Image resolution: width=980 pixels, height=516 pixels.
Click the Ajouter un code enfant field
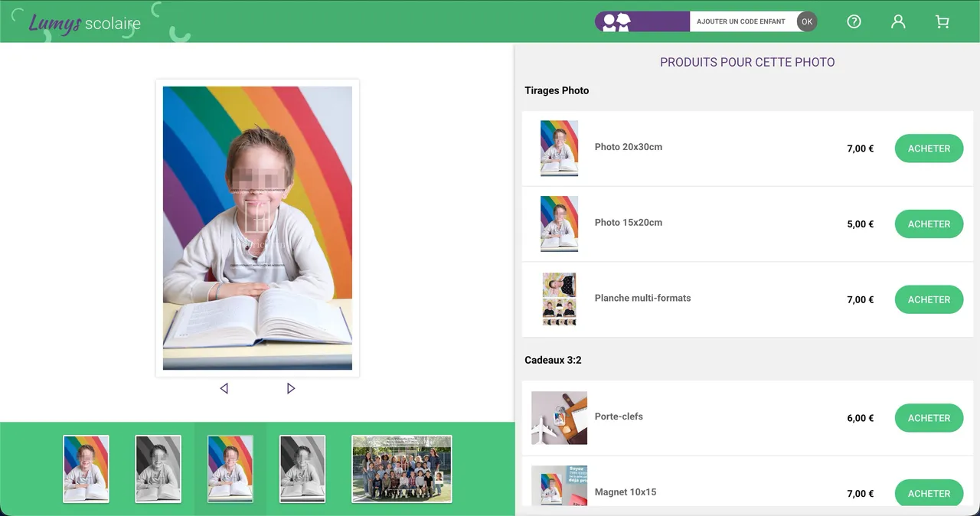click(x=743, y=21)
